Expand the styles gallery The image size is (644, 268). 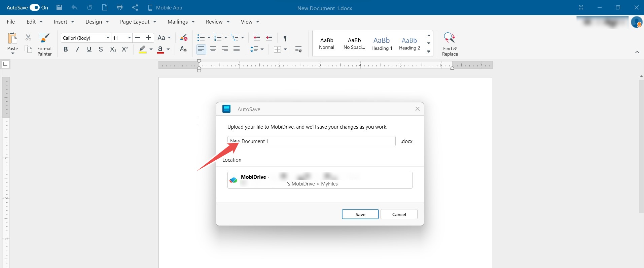(x=429, y=52)
